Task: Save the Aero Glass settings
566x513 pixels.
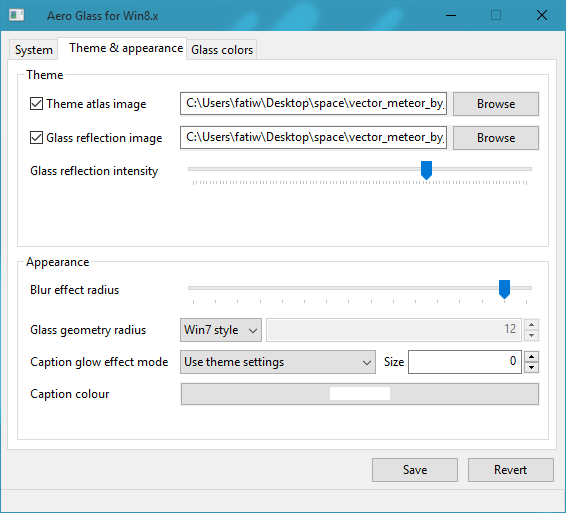Action: (415, 470)
